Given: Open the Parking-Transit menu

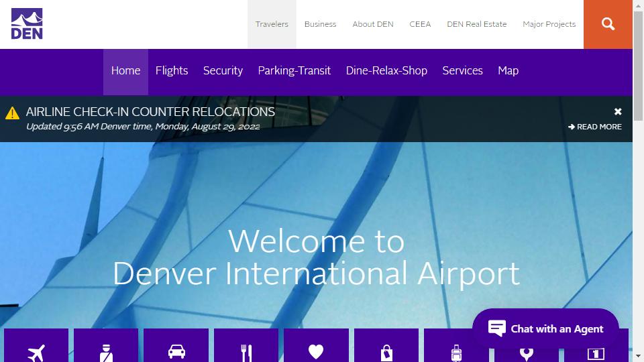Looking at the screenshot, I should click(294, 70).
